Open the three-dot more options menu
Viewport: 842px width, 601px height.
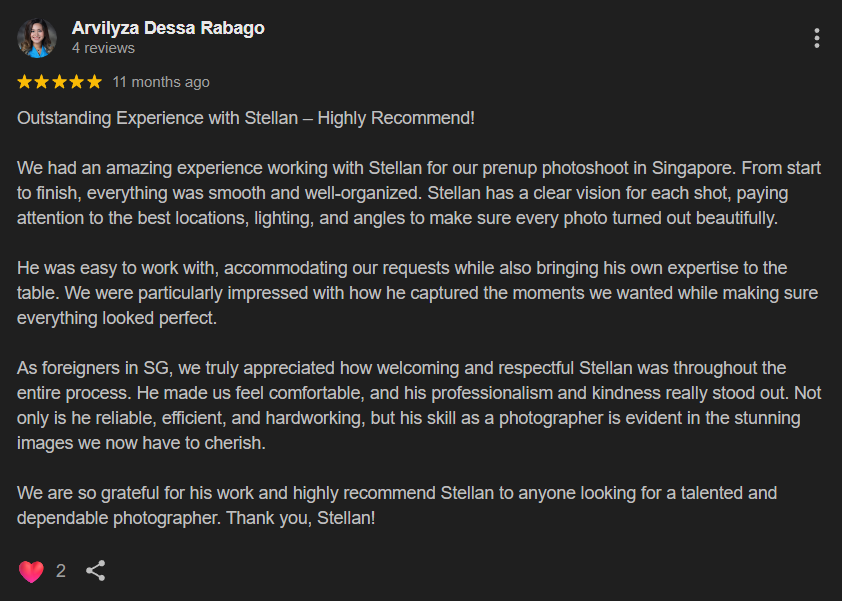click(816, 38)
